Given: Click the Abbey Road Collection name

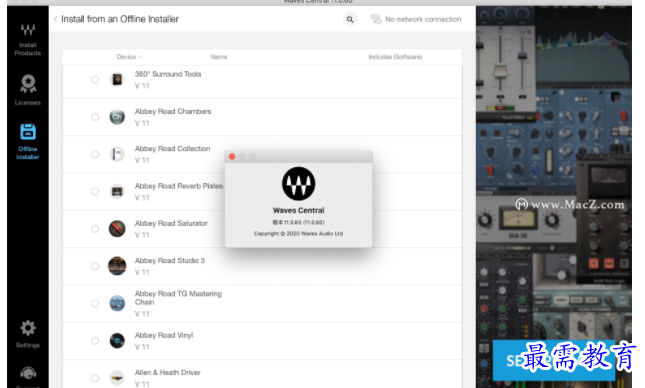Looking at the screenshot, I should [172, 149].
